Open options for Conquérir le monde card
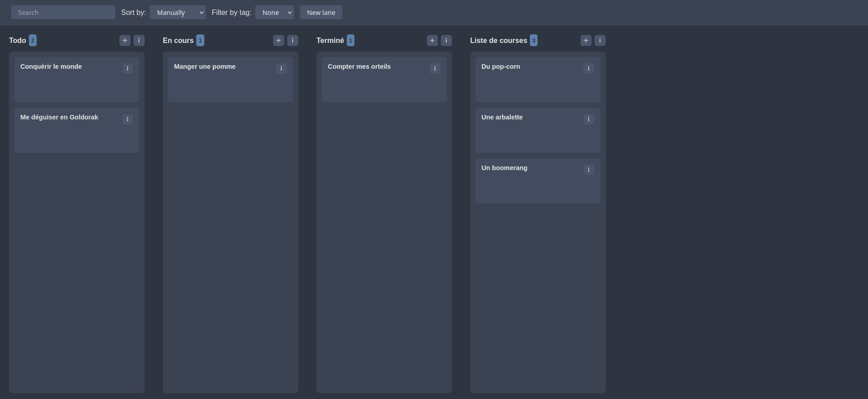Screen dimensions: 868x399 click(127, 69)
